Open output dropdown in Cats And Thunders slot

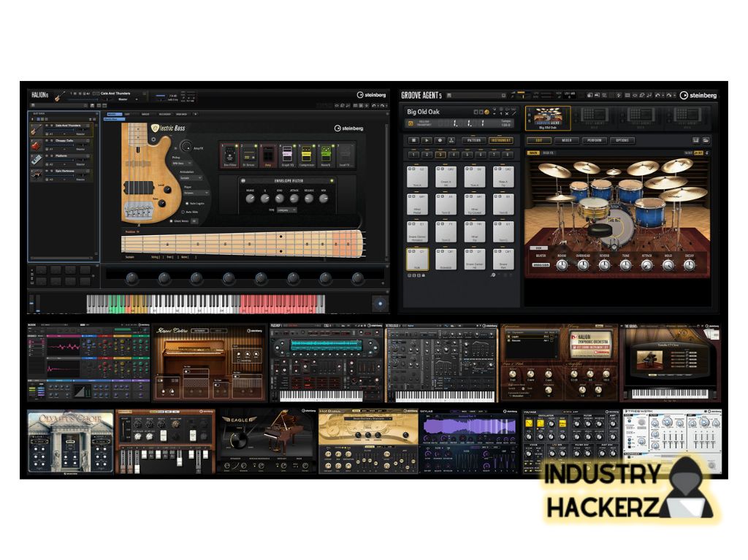pyautogui.click(x=82, y=134)
